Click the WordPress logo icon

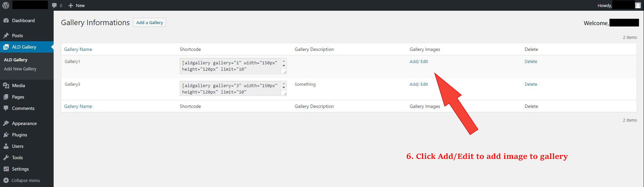[x=6, y=5]
